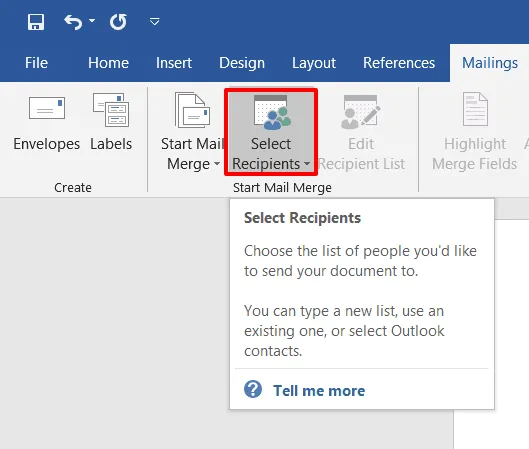Click the Highlight Merge Fields icon
Viewport: 529px width, 449px height.
click(475, 109)
